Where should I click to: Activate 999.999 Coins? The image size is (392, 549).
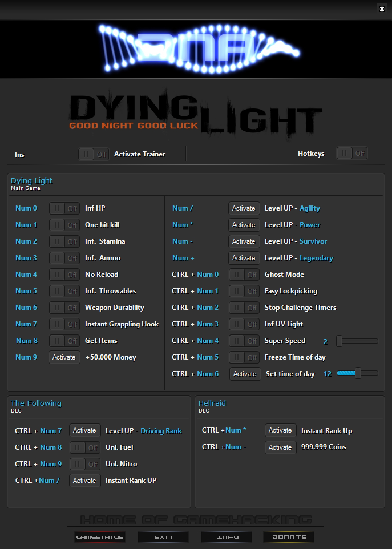[x=281, y=448]
